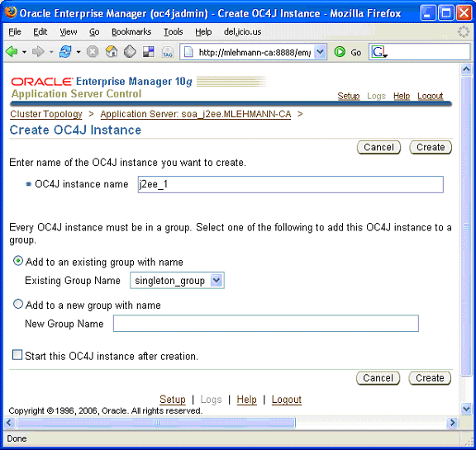Click the del.icio.us TAG toolbar icon

(167, 52)
